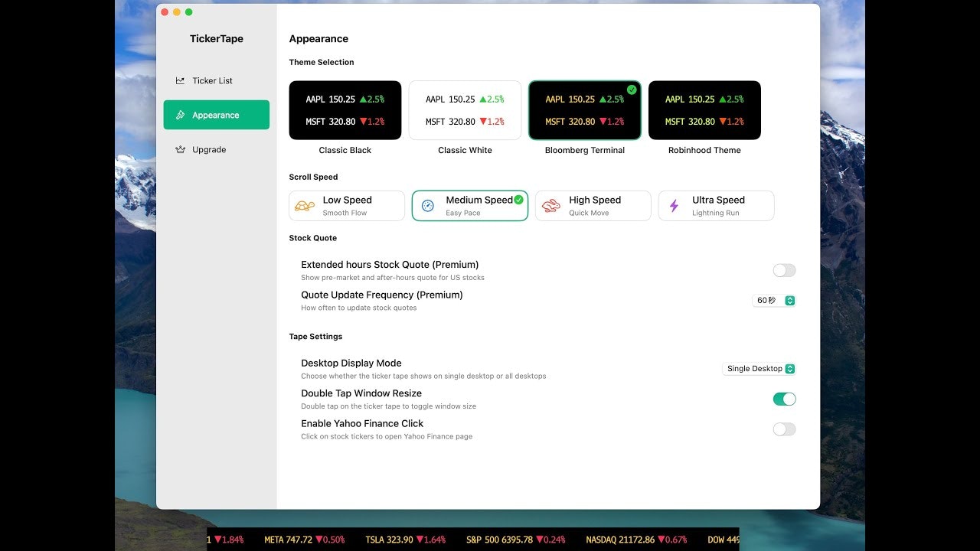Open the Desktop Display Mode dropdown
This screenshot has height=551, width=980.
tap(759, 369)
